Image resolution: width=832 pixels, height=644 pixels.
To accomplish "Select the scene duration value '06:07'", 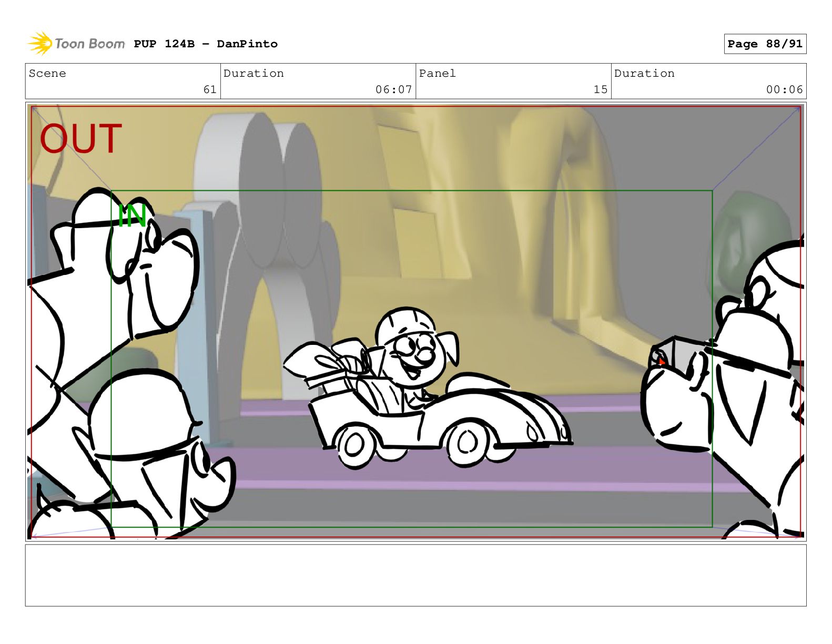I will click(x=393, y=89).
